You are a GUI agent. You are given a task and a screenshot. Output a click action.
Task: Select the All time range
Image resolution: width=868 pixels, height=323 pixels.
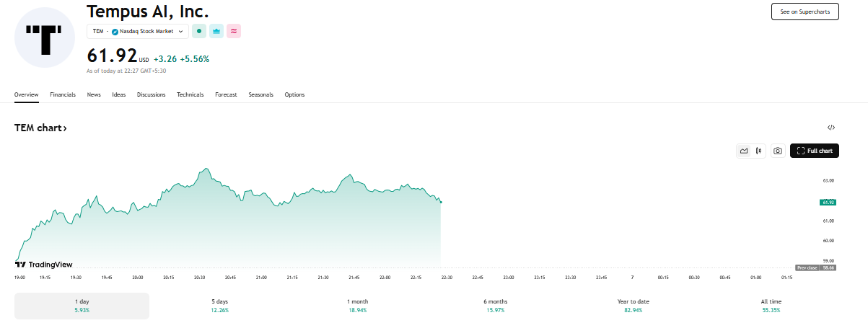[771, 306]
